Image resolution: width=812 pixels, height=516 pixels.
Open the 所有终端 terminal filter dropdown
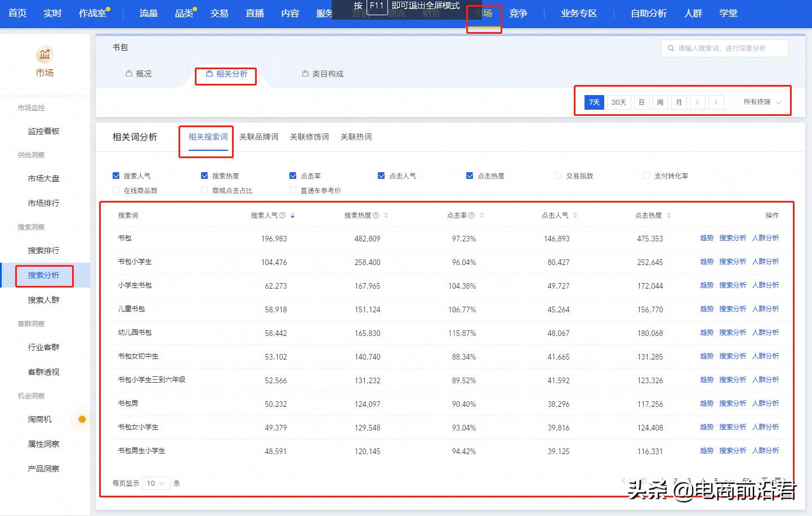pyautogui.click(x=762, y=102)
